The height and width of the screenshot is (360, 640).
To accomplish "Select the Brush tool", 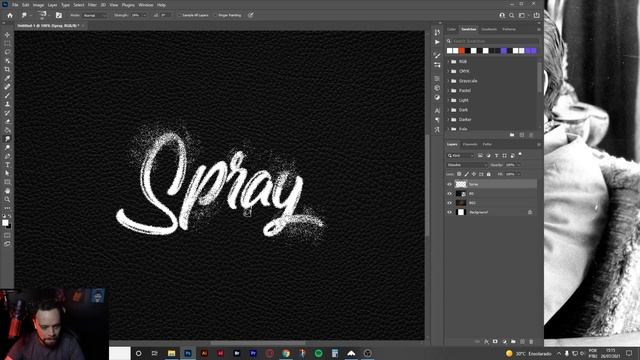I will [7, 96].
